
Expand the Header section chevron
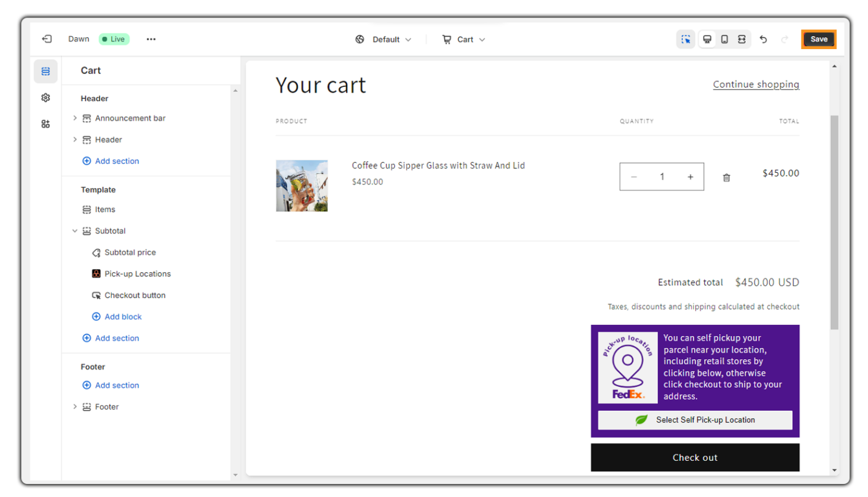[75, 139]
